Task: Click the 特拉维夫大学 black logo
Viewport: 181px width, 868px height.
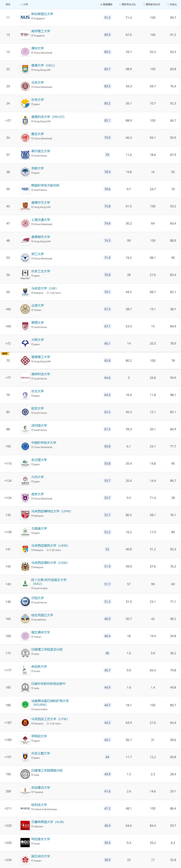Action: click(25, 842)
